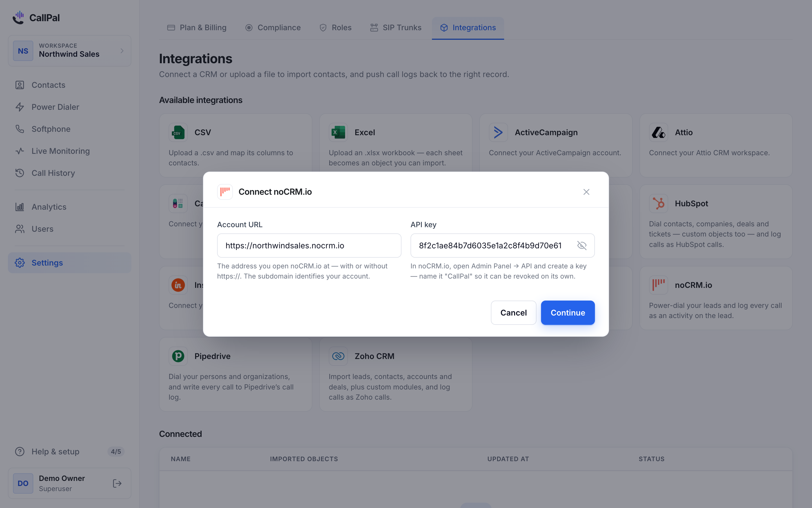Open Users in the sidebar
This screenshot has width=812, height=508.
(x=69, y=229)
